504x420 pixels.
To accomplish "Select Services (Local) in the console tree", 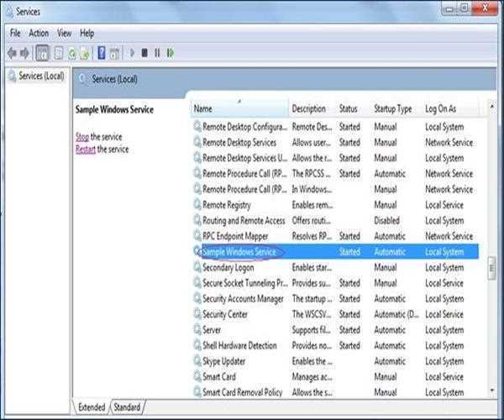I will point(41,76).
